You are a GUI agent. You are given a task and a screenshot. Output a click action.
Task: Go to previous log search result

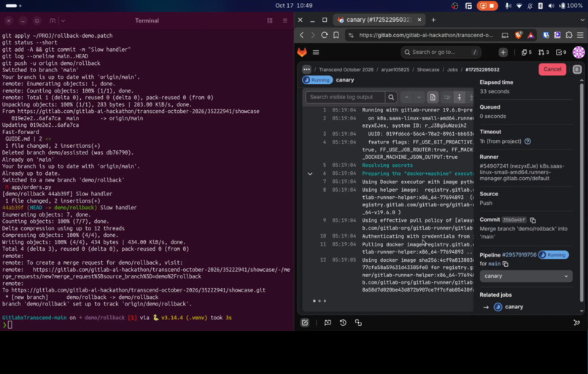[406, 98]
